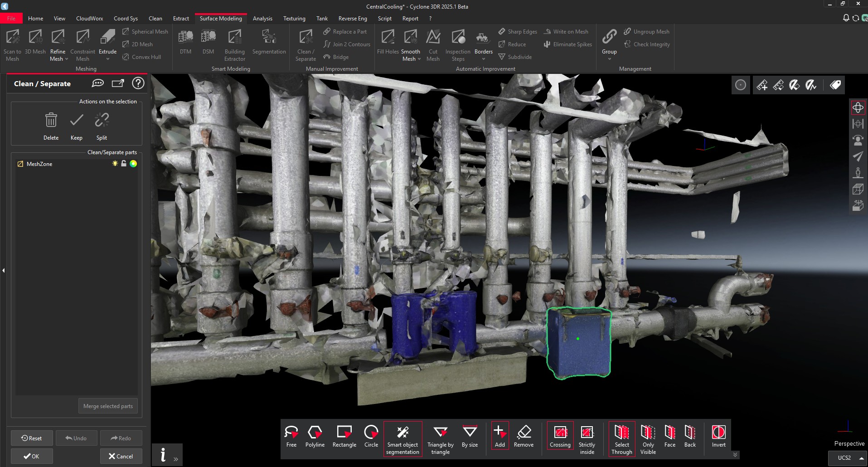Image resolution: width=868 pixels, height=467 pixels.
Task: Activate the DTM meshing tool
Action: click(x=185, y=43)
